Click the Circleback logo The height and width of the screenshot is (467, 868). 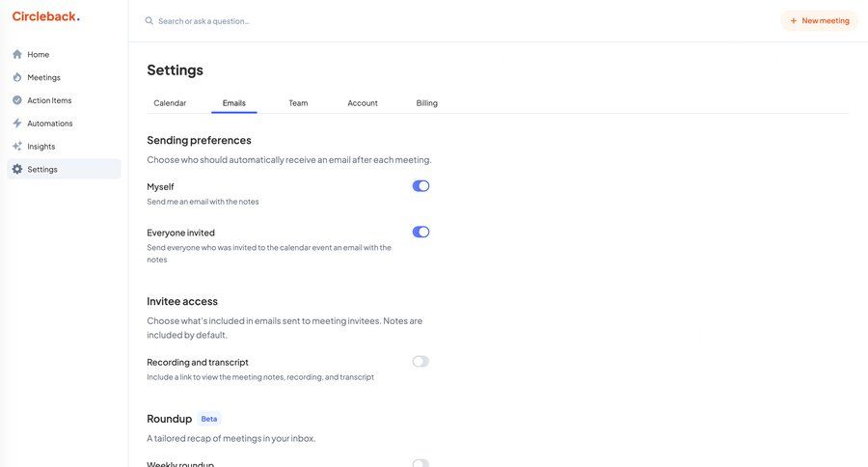pos(45,16)
